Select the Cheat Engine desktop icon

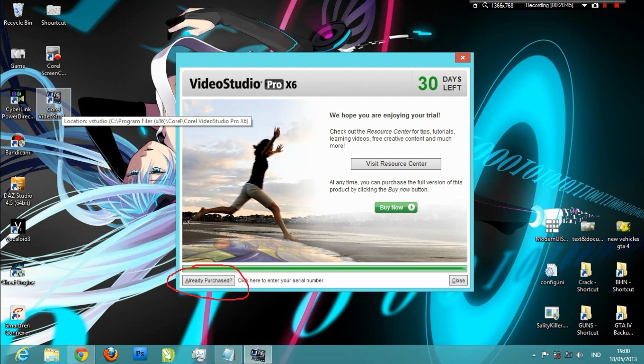(18, 274)
